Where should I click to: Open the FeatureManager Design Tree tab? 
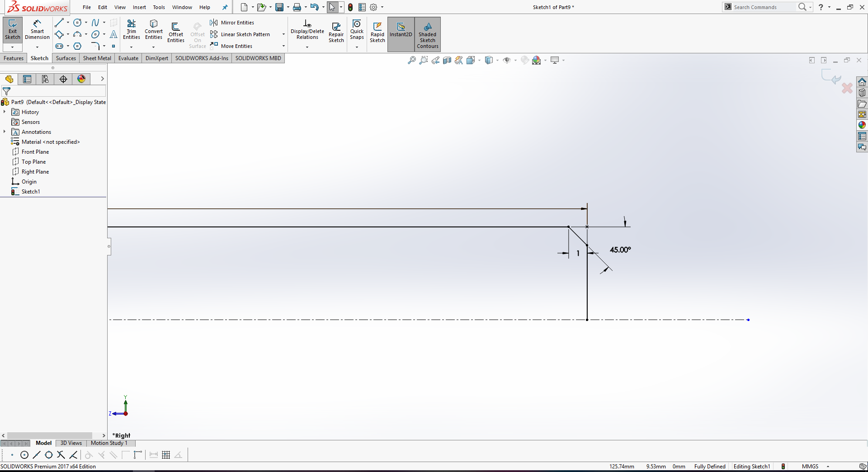9,79
